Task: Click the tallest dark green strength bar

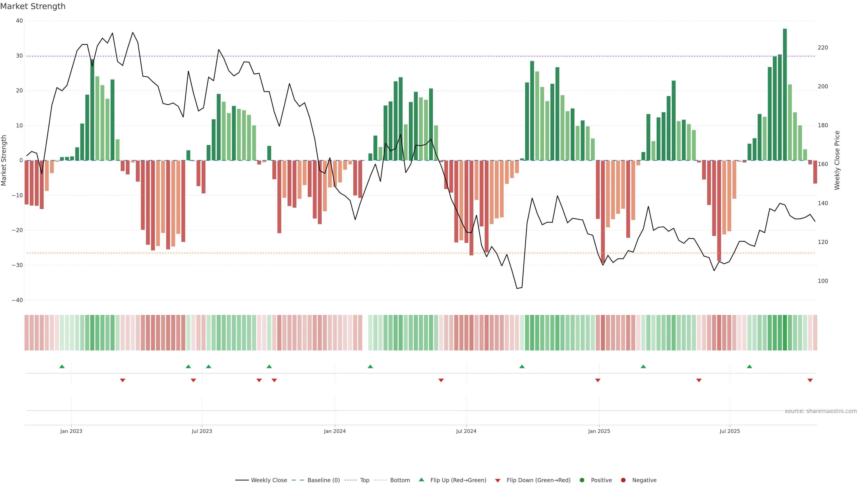Action: point(785,94)
